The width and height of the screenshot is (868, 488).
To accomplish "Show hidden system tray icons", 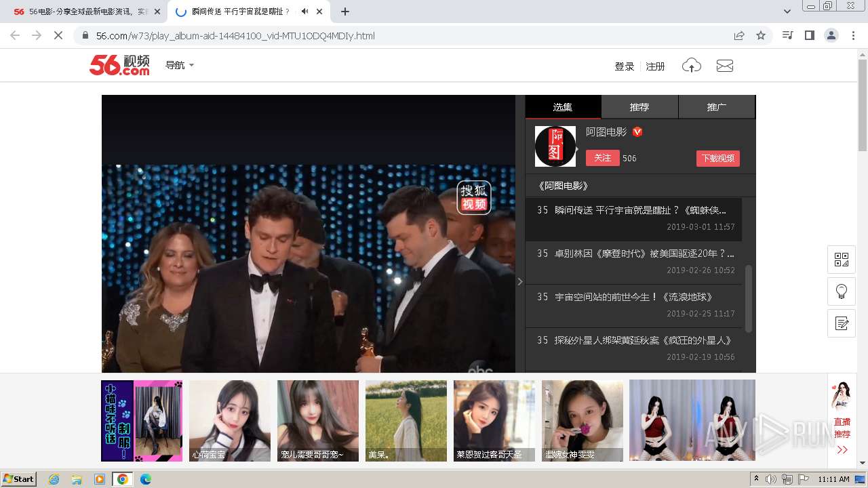I will (x=756, y=479).
